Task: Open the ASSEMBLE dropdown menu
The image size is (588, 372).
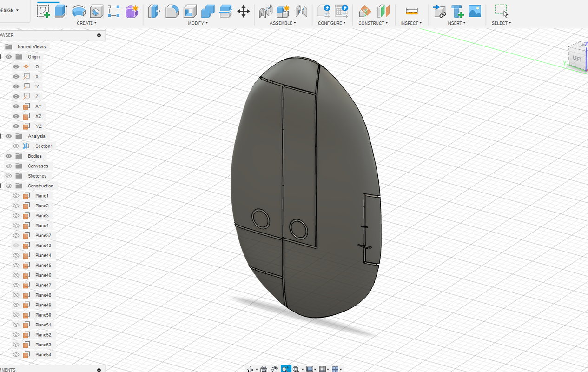Action: pos(283,23)
